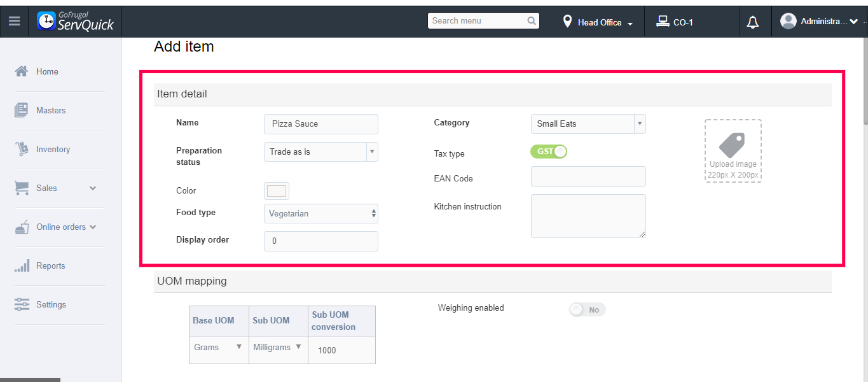Click the Inventory sidebar icon

(22, 149)
